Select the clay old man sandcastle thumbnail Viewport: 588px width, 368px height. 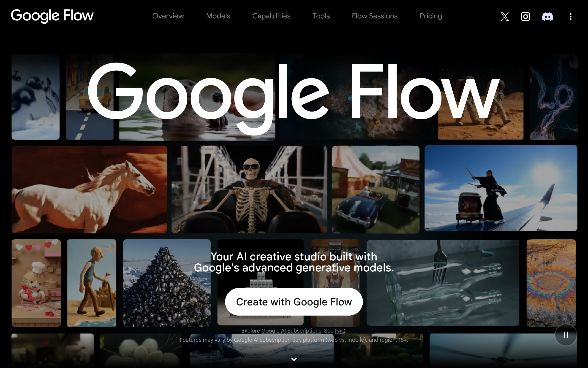pos(92,283)
